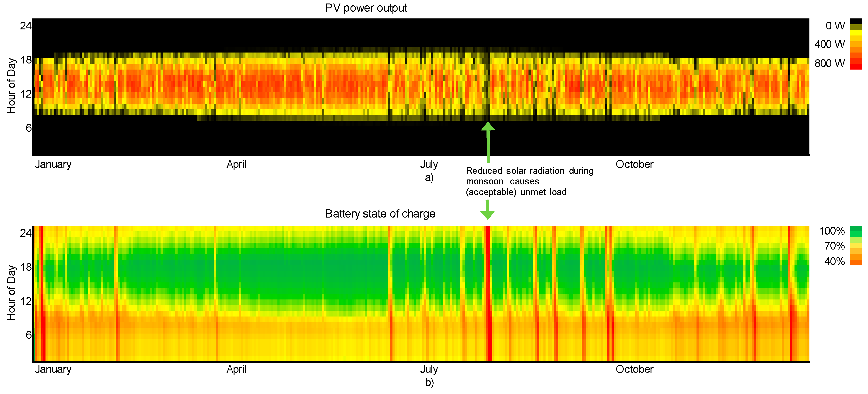The image size is (868, 394).
Task: Click the 'Reduced solar radiation during' annotation line
Action: pos(530,171)
